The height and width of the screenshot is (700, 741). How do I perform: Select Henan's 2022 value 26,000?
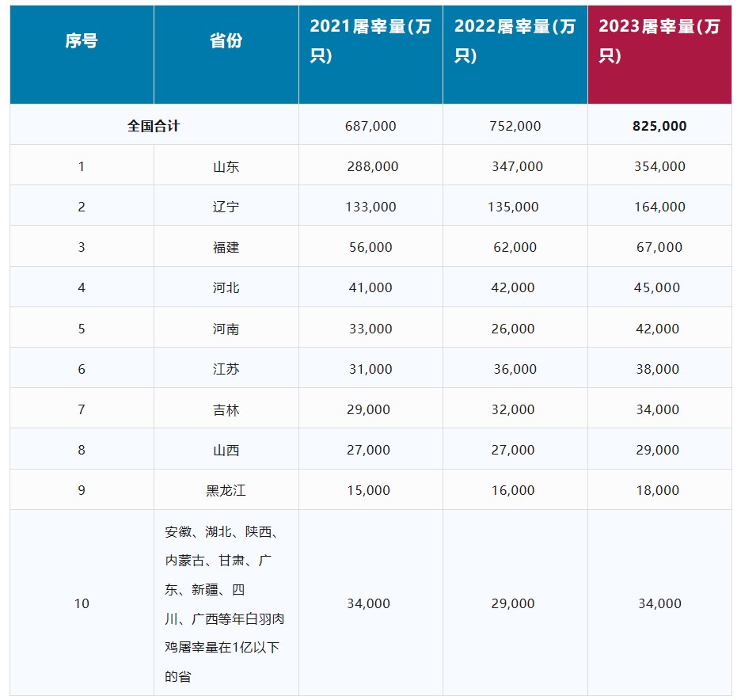click(x=513, y=329)
